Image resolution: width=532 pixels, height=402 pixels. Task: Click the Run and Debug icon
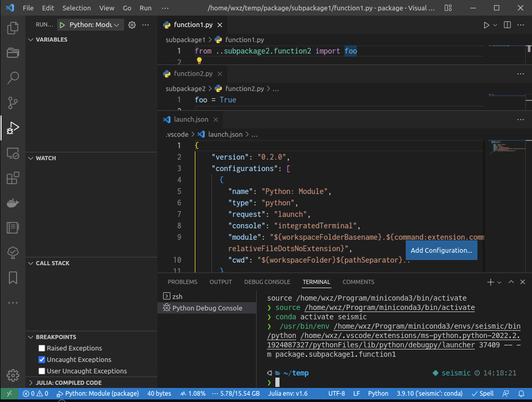[x=12, y=127]
